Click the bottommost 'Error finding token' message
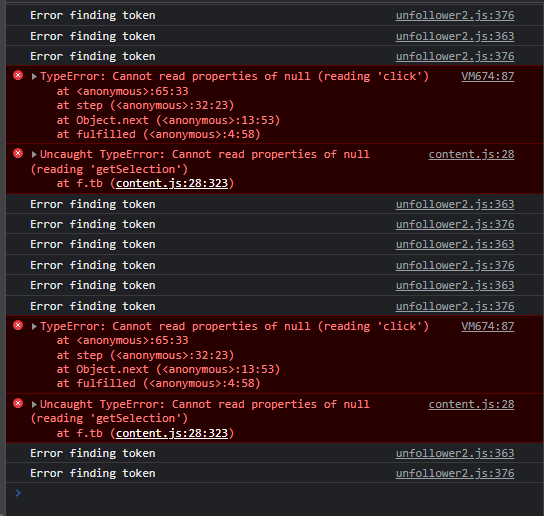 pyautogui.click(x=93, y=473)
